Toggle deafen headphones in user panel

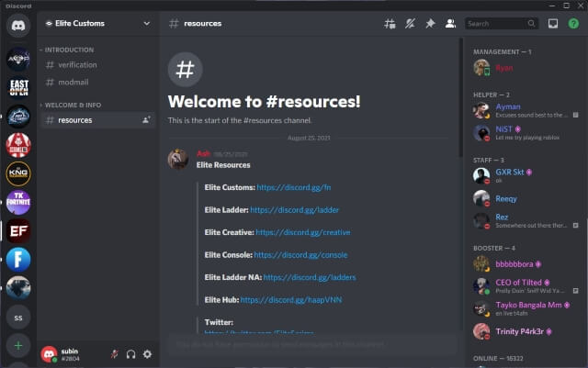coord(131,353)
